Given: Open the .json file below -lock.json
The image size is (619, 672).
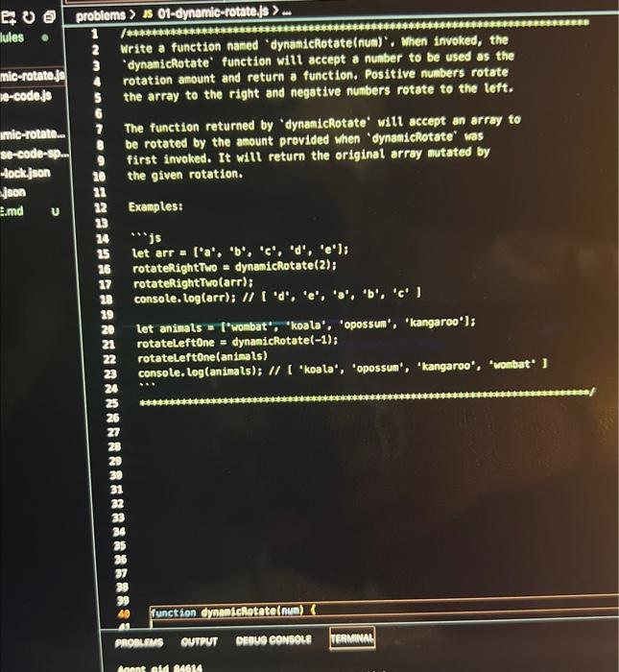Looking at the screenshot, I should click(12, 192).
